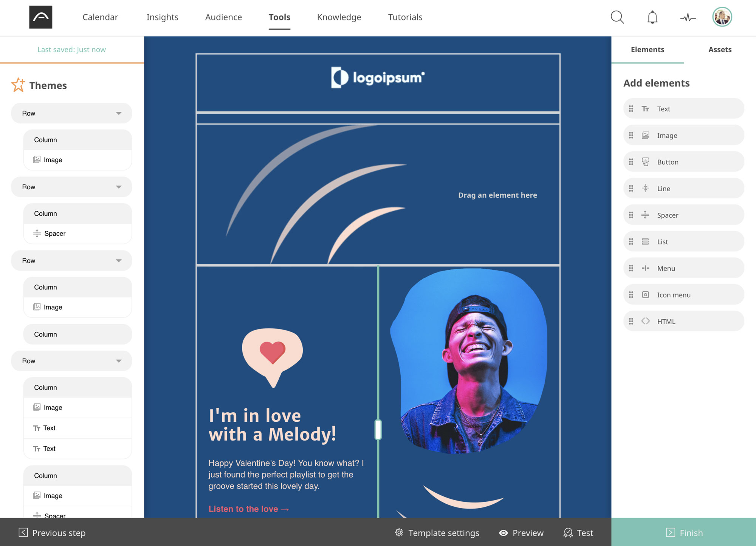This screenshot has width=756, height=546.
Task: Open the search magnifier icon
Action: point(617,17)
